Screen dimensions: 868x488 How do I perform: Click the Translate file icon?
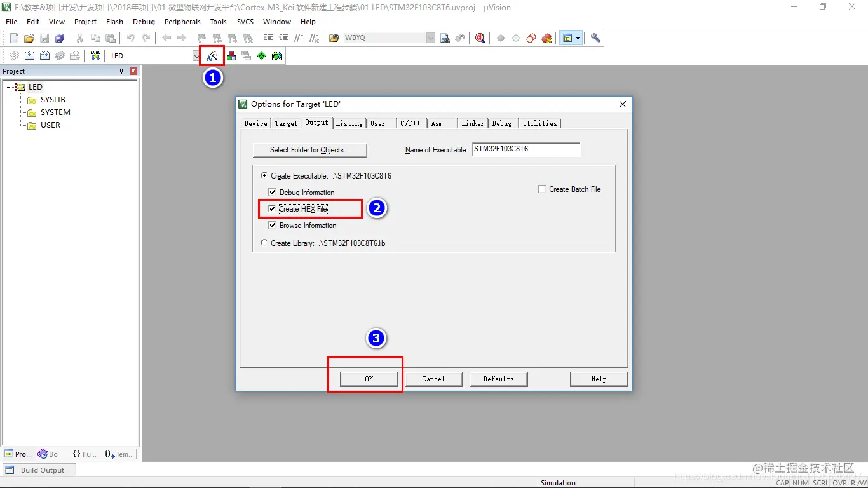pyautogui.click(x=14, y=56)
